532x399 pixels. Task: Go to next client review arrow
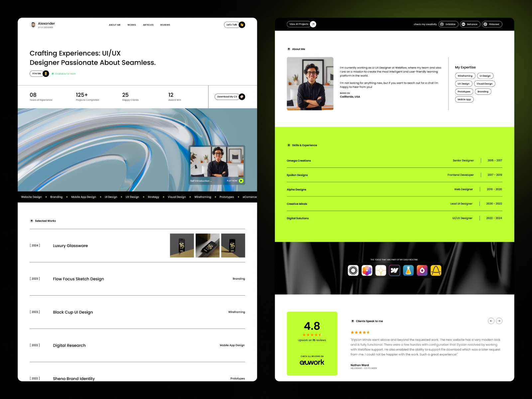[499, 321]
